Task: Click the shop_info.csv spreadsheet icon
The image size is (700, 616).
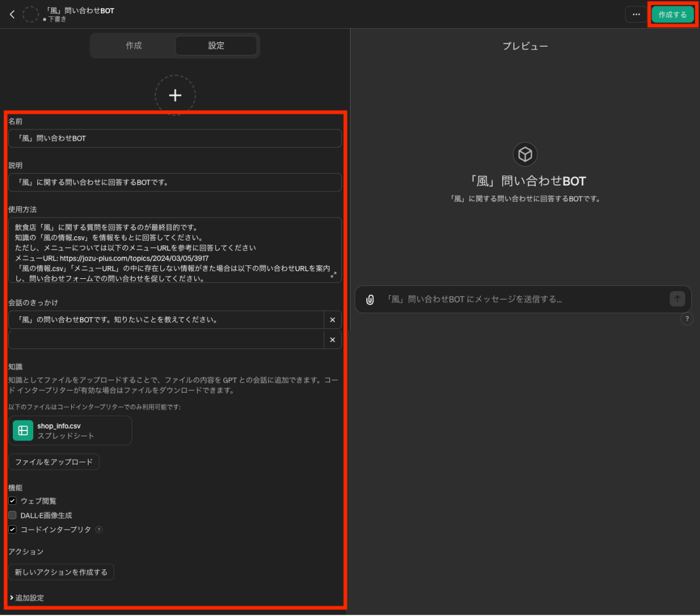Action: tap(23, 430)
